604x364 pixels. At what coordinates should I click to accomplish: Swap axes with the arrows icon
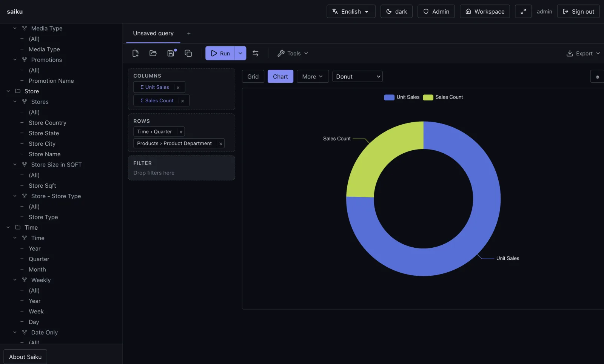point(256,53)
